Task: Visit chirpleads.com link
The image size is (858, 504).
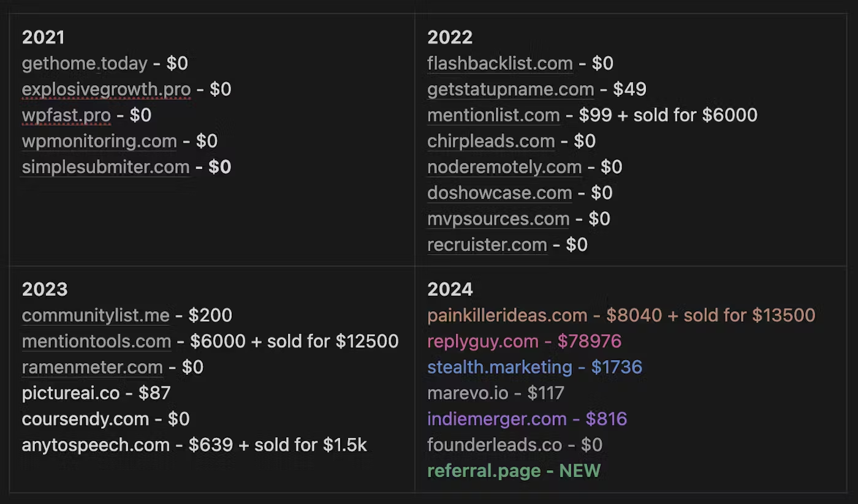Action: pos(491,141)
